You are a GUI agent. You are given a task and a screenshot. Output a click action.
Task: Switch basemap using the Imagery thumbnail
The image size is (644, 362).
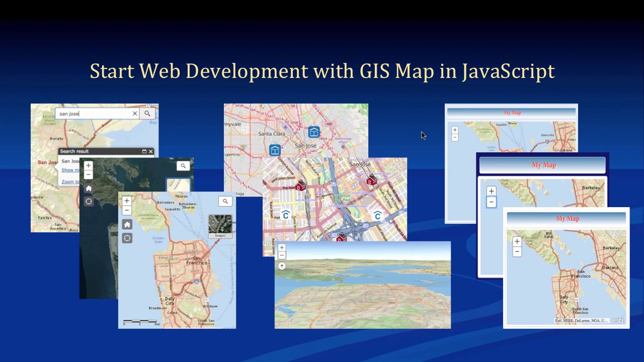click(x=220, y=226)
